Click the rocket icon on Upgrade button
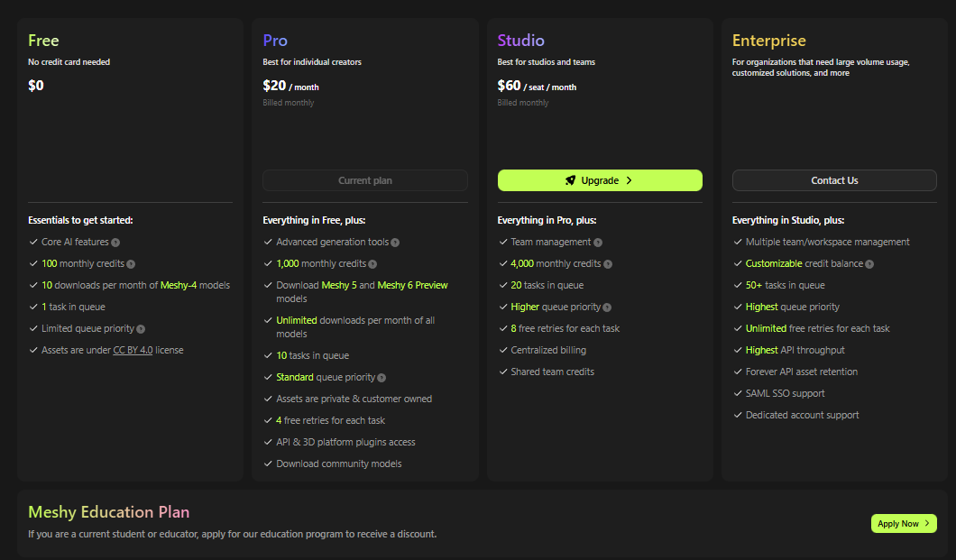 tap(570, 180)
